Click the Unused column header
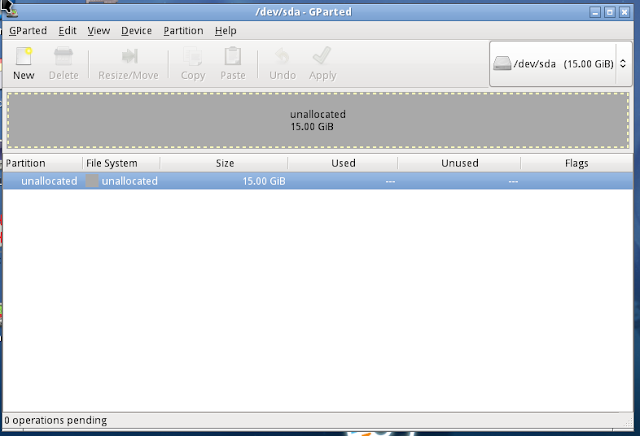This screenshot has width=640, height=436. coord(460,163)
